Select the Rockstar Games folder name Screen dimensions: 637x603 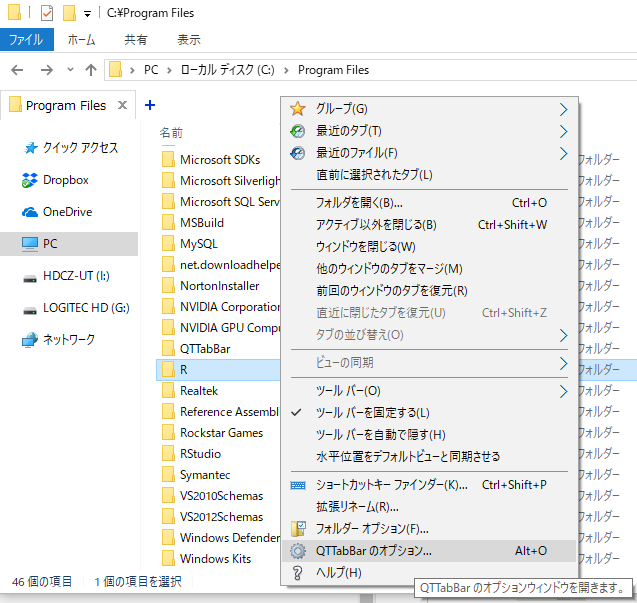click(x=221, y=433)
